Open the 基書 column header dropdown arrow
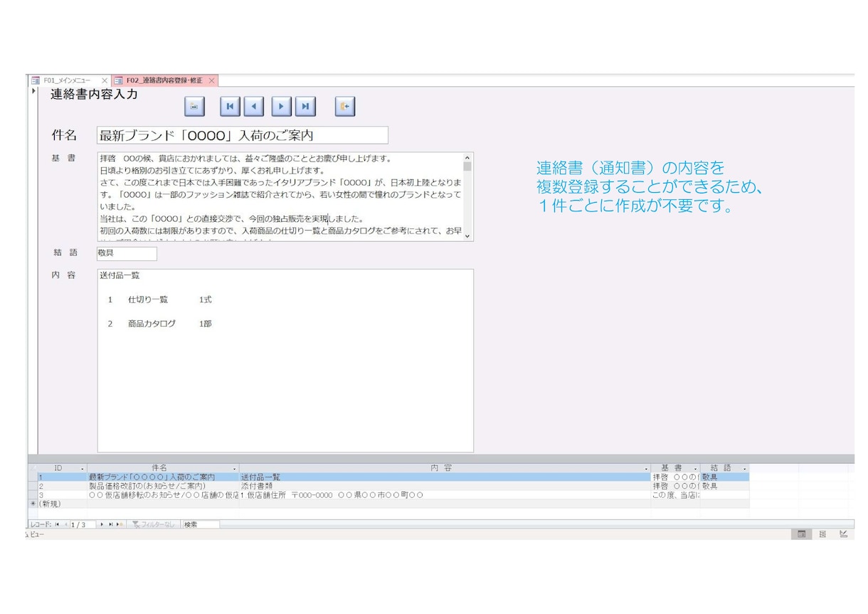This screenshot has width=868, height=614. pos(696,468)
